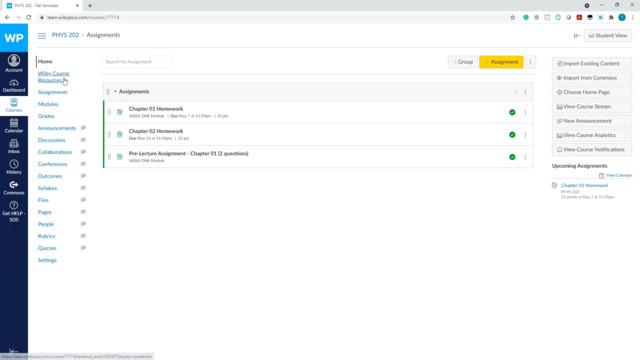Viewport: 640px width, 360px height.
Task: Click assignment type icon for Chapter 01 Homework
Action: (x=120, y=112)
